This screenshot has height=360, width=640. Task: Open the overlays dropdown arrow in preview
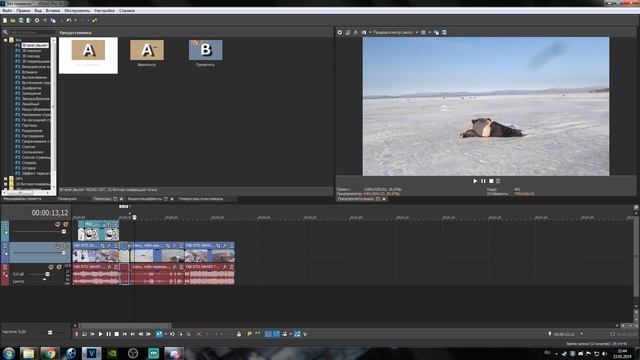429,32
